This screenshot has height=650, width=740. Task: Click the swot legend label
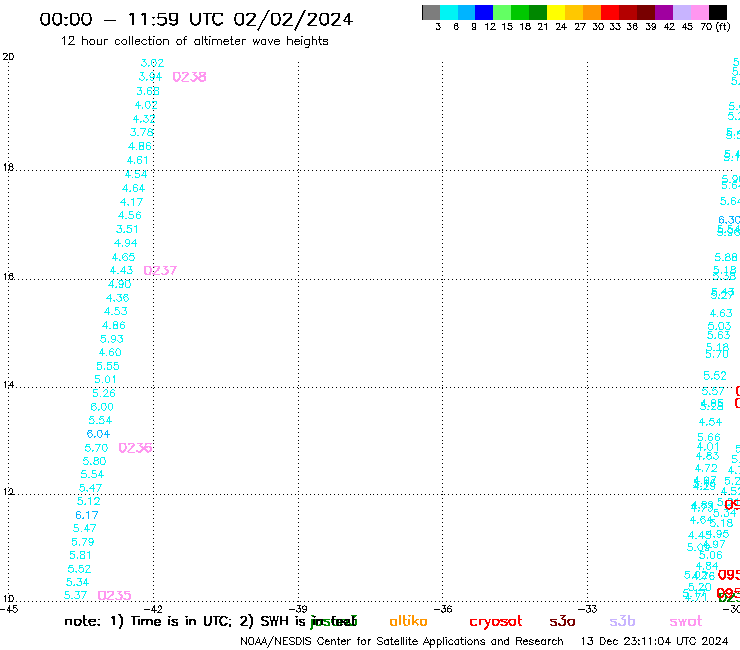[x=686, y=621]
